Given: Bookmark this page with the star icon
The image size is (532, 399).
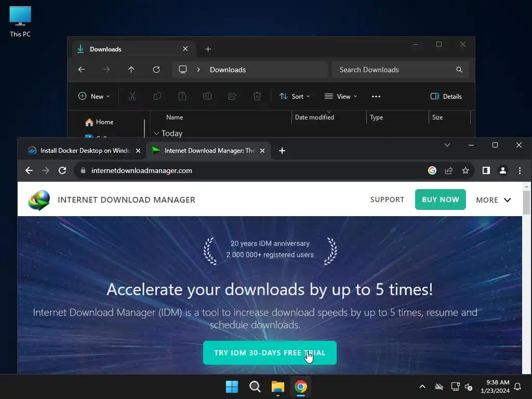Looking at the screenshot, I should coord(465,170).
